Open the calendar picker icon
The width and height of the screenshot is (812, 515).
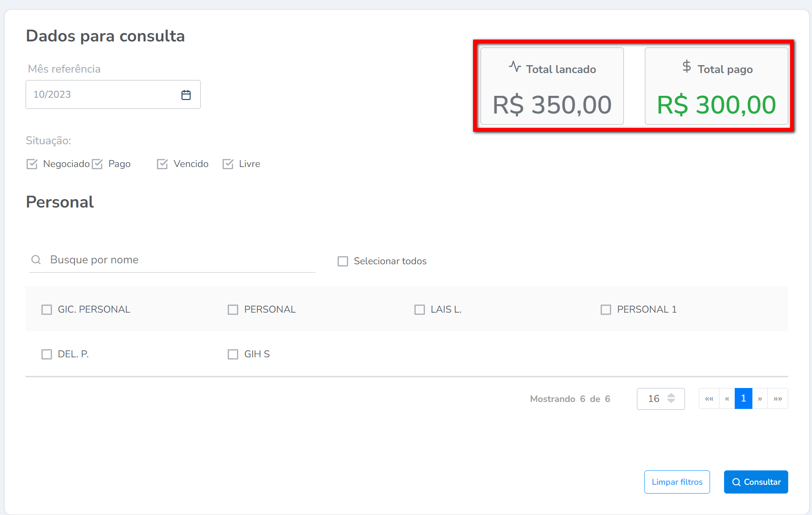[186, 95]
